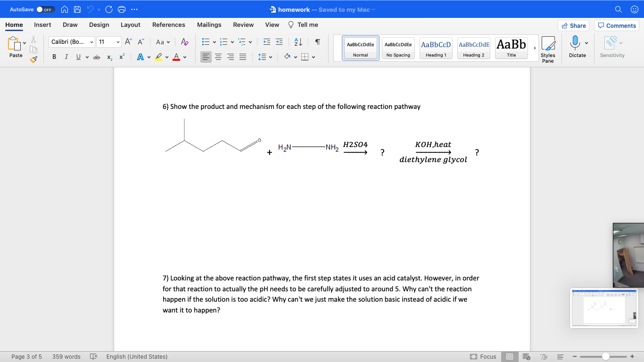Toggle subscript formatting

point(109,57)
